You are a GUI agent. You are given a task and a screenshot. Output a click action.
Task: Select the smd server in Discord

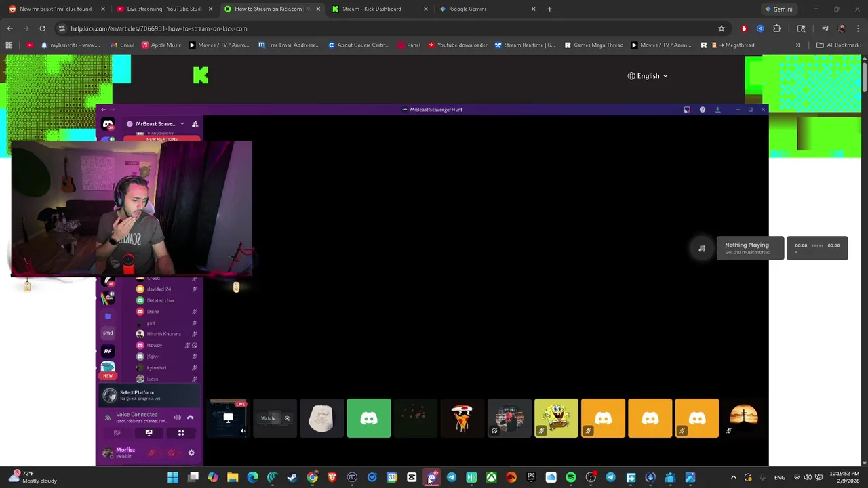(x=108, y=333)
